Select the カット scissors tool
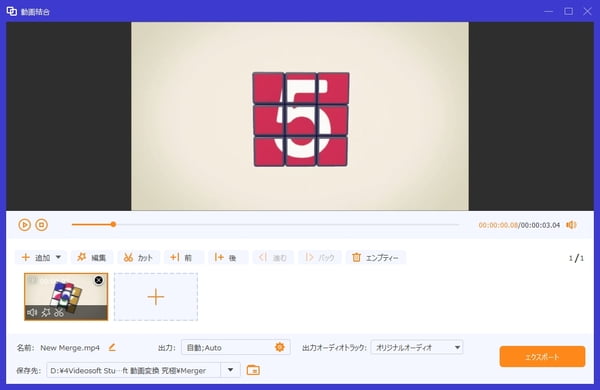600x390 pixels. pyautogui.click(x=138, y=258)
